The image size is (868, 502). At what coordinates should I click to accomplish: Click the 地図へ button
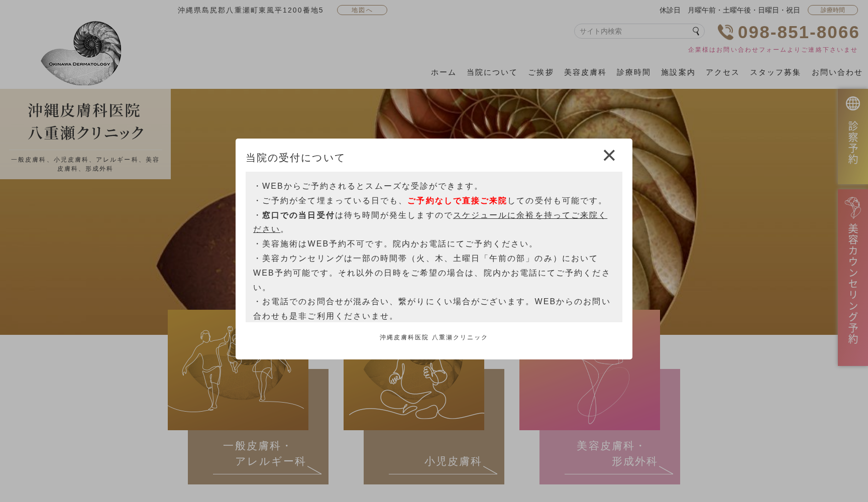point(362,10)
